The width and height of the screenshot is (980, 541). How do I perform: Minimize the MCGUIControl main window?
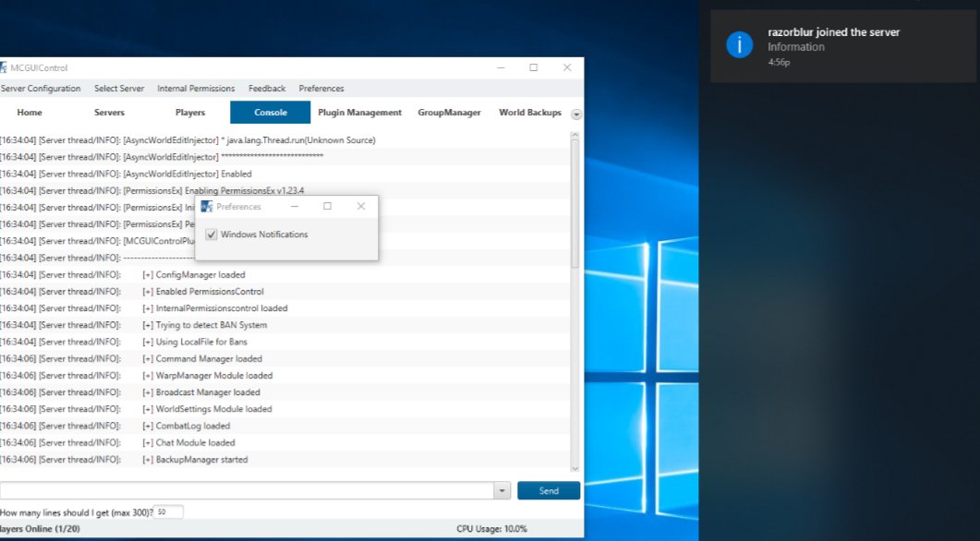coord(500,67)
